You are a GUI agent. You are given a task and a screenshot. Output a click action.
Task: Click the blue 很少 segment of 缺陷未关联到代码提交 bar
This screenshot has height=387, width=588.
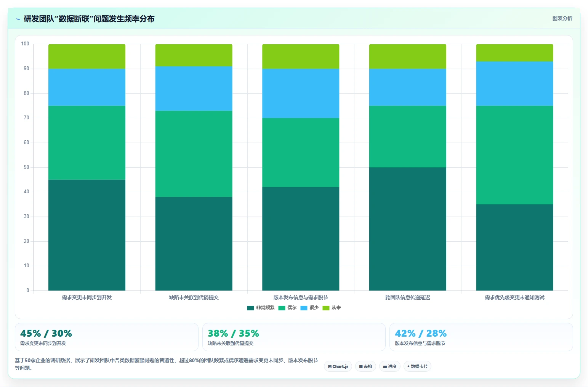coord(194,89)
